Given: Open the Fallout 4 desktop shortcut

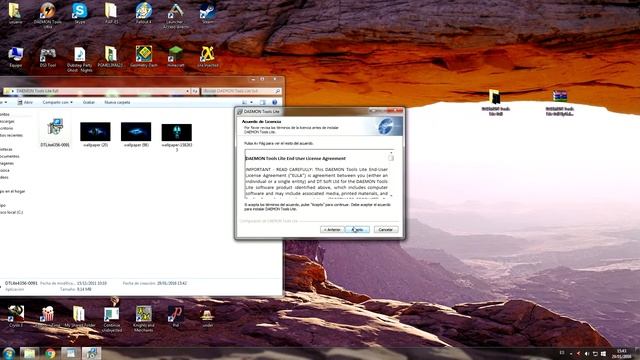Looking at the screenshot, I should (144, 13).
